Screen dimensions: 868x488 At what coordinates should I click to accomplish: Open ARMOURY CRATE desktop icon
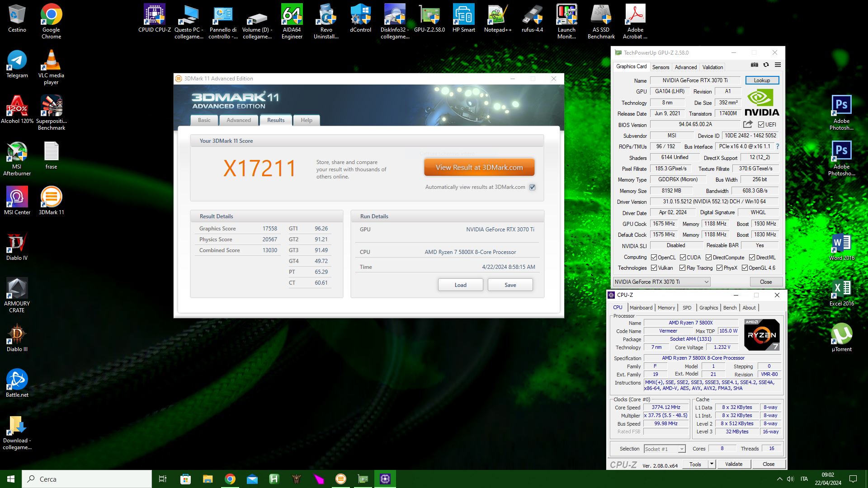pos(17,296)
